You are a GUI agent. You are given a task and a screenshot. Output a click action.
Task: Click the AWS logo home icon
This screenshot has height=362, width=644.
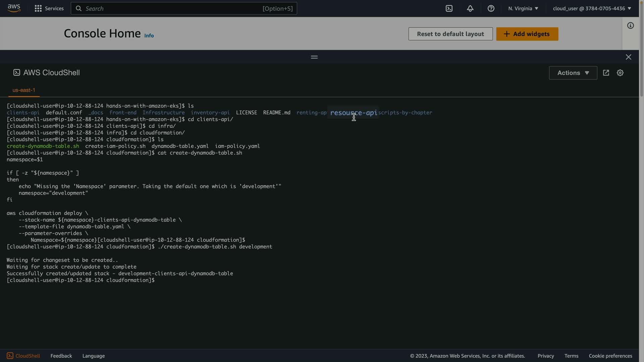click(x=14, y=8)
